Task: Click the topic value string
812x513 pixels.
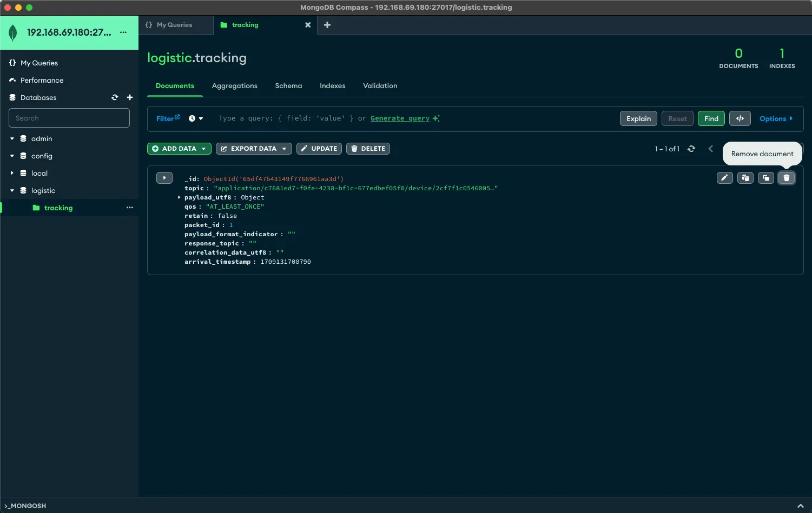Action: click(x=356, y=188)
